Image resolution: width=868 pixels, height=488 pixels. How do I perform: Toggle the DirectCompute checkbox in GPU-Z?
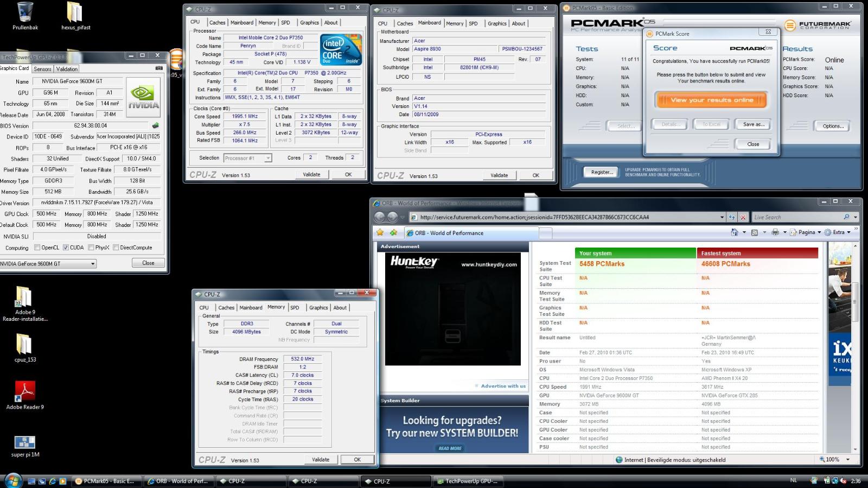pyautogui.click(x=116, y=248)
